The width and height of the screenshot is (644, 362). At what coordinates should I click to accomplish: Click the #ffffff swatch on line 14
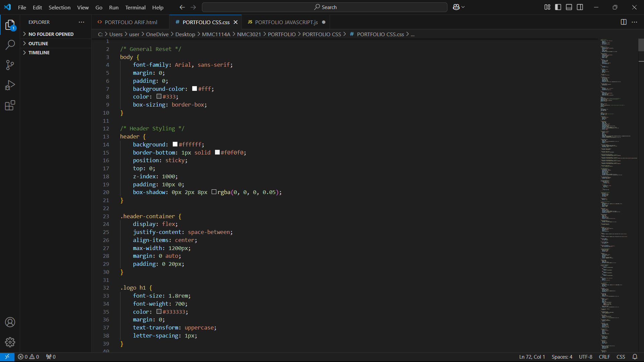(175, 144)
